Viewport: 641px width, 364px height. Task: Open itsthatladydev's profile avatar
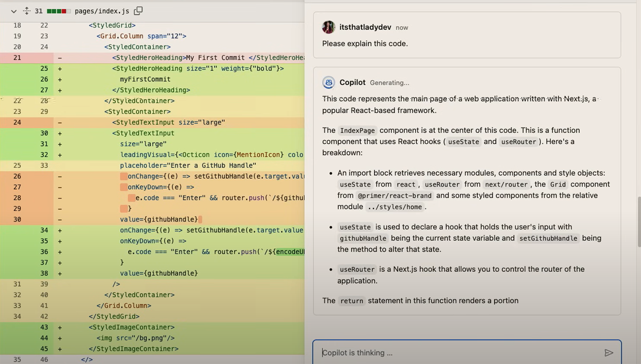tap(328, 27)
